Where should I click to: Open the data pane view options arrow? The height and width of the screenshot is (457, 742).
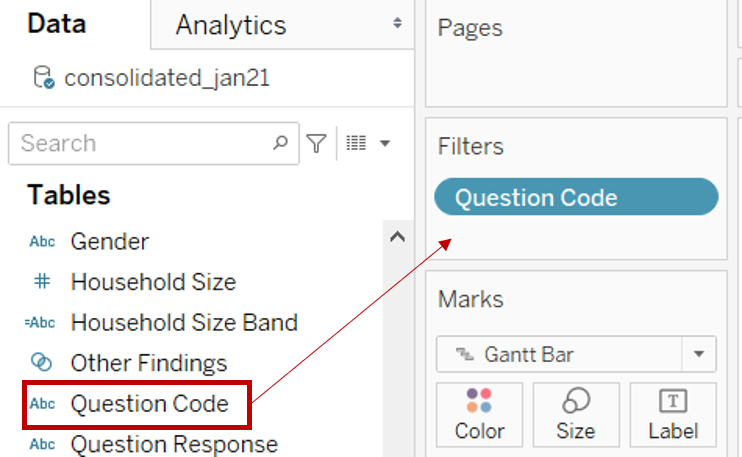pos(385,144)
